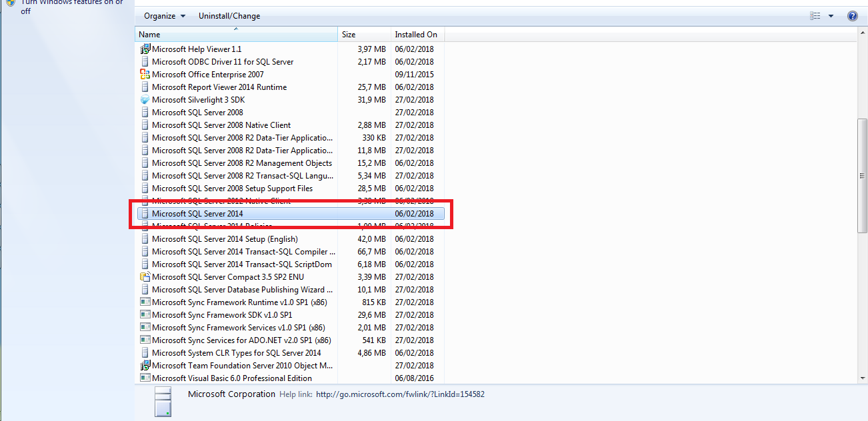Viewport: 868px width, 421px height.
Task: Open Help via the question mark icon
Action: click(x=853, y=15)
